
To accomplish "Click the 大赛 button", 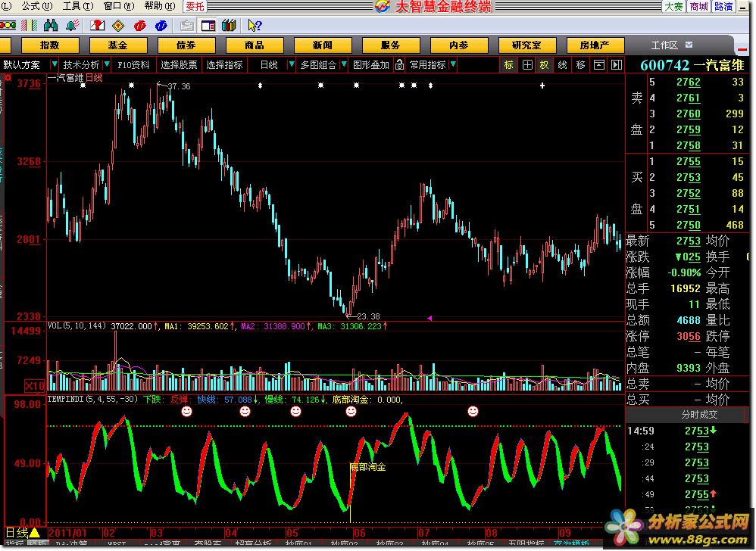I will [x=673, y=6].
